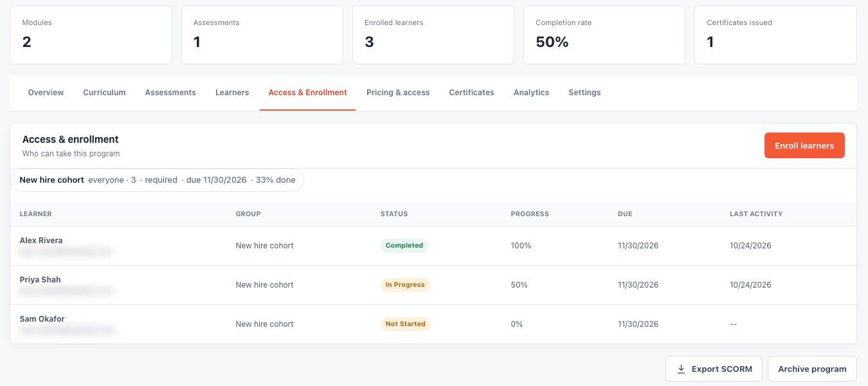The width and height of the screenshot is (868, 386).
Task: Click Priya Shah's last activity 10/24/2026
Action: pos(750,285)
